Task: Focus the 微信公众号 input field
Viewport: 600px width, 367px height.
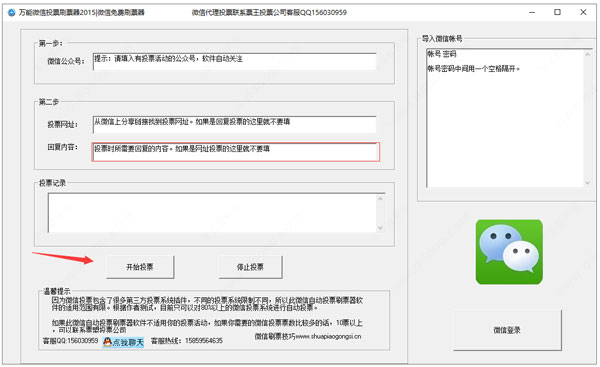Action: click(234, 62)
